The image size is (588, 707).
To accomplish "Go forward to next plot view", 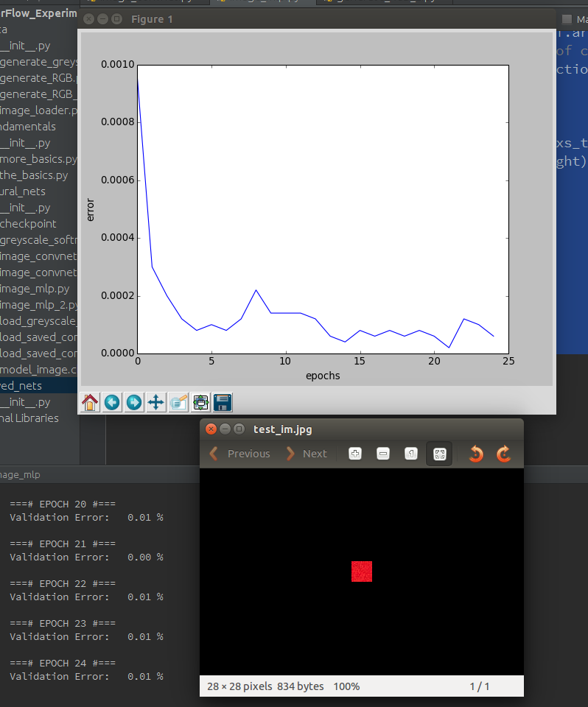I will 134,402.
